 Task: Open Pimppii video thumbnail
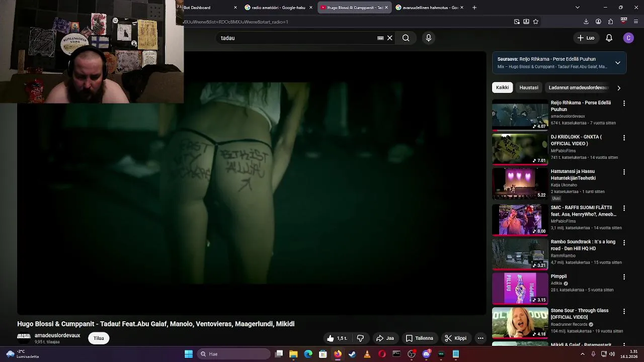pos(520,289)
